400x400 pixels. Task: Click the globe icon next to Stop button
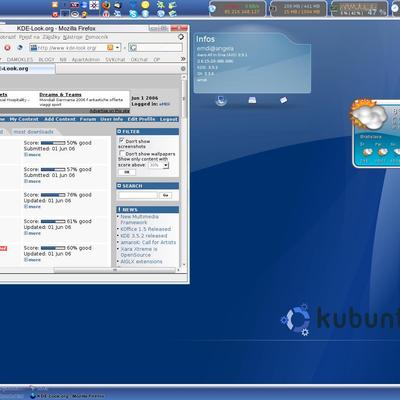(20, 48)
